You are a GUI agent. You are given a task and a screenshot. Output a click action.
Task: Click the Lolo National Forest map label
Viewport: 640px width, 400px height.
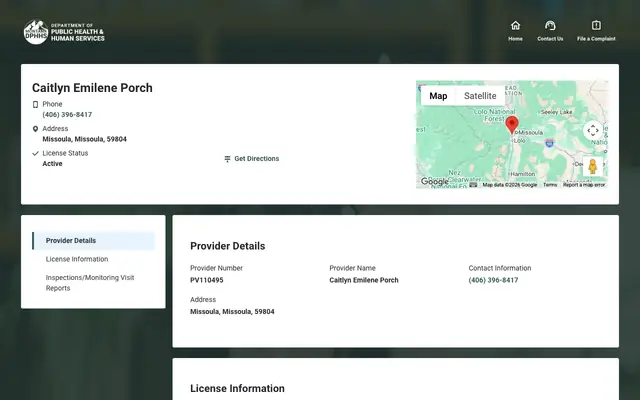(x=494, y=115)
